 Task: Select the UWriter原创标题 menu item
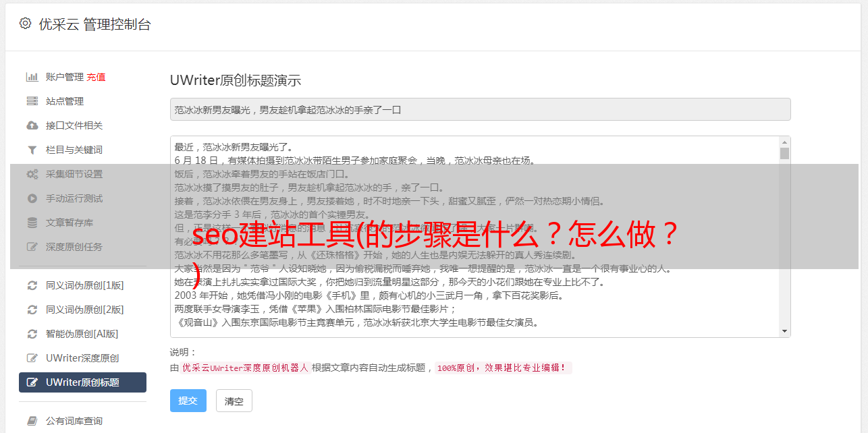[x=82, y=382]
